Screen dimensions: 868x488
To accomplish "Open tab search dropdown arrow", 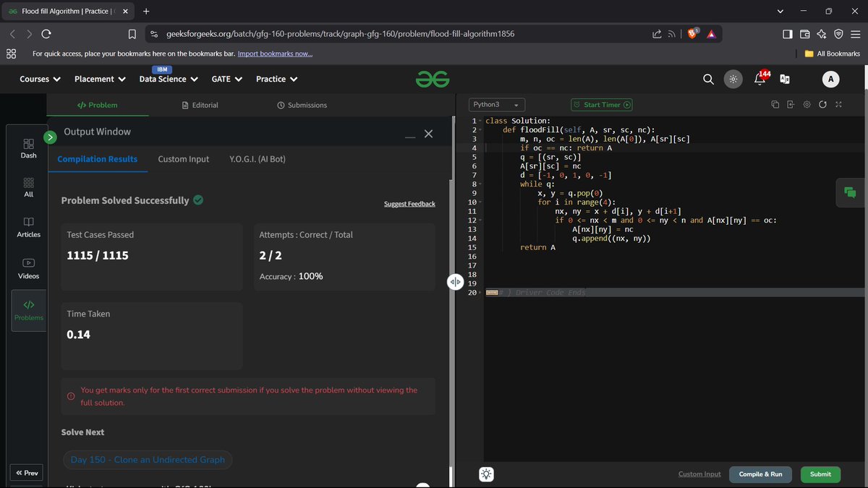I will point(780,12).
